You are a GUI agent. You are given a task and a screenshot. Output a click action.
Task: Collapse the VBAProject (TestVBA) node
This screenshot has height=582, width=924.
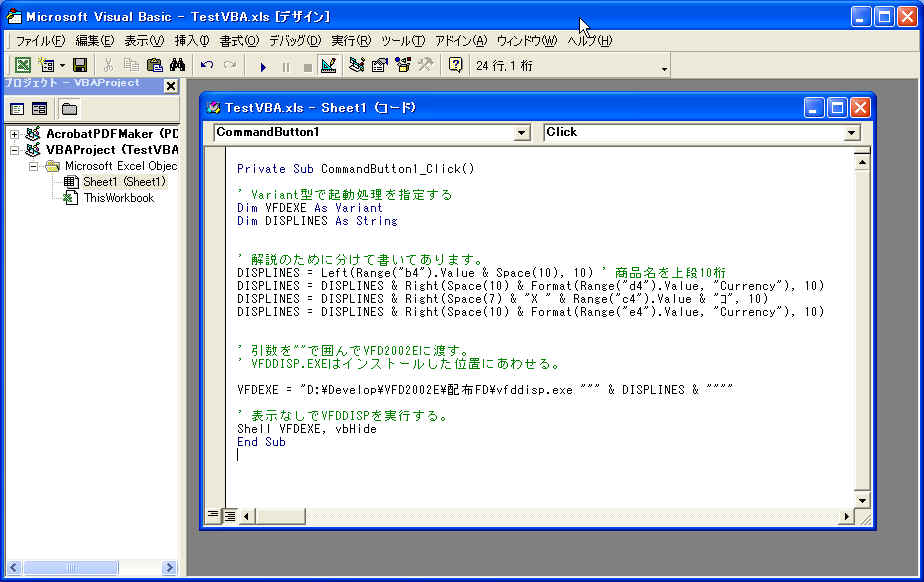click(14, 150)
